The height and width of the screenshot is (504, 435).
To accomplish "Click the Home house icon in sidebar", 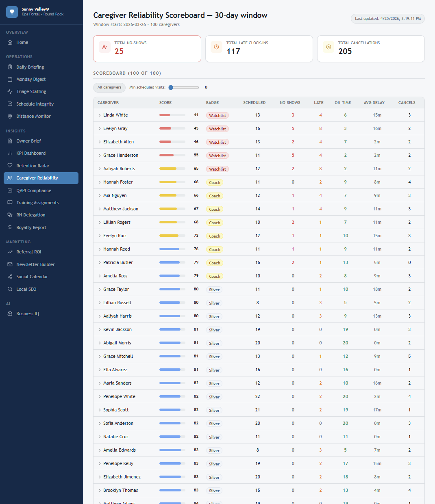I will pyautogui.click(x=10, y=43).
